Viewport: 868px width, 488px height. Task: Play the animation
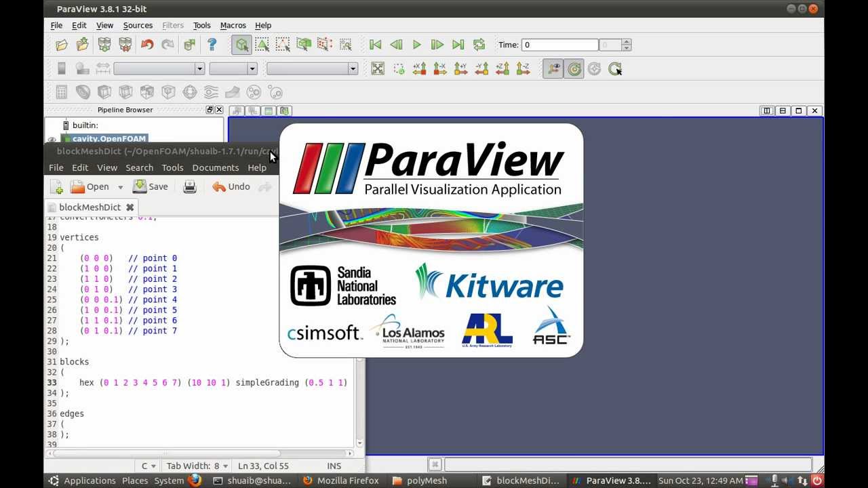pos(416,45)
